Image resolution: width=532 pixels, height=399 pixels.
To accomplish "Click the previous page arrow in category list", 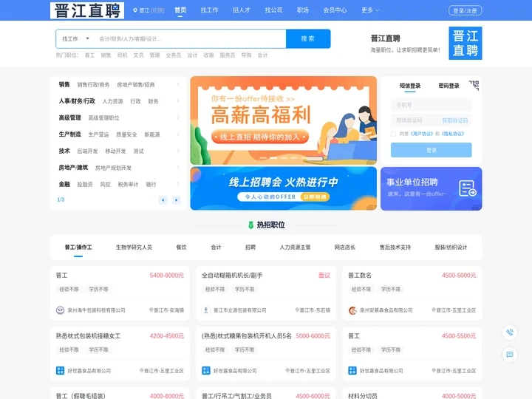I will pos(163,200).
